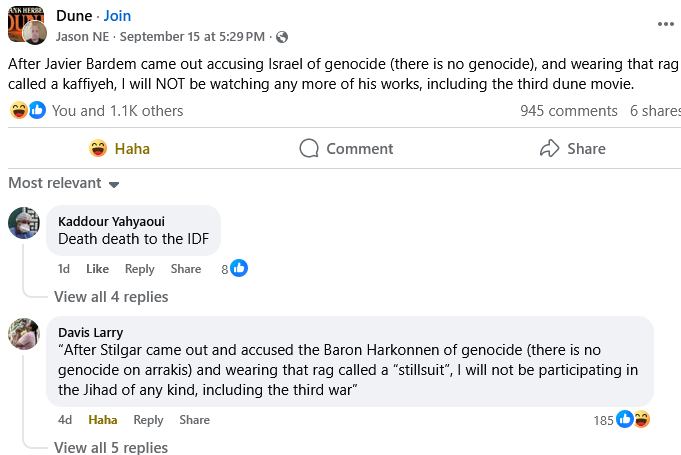
Task: Open the September 15 post timestamp
Action: pos(208,37)
